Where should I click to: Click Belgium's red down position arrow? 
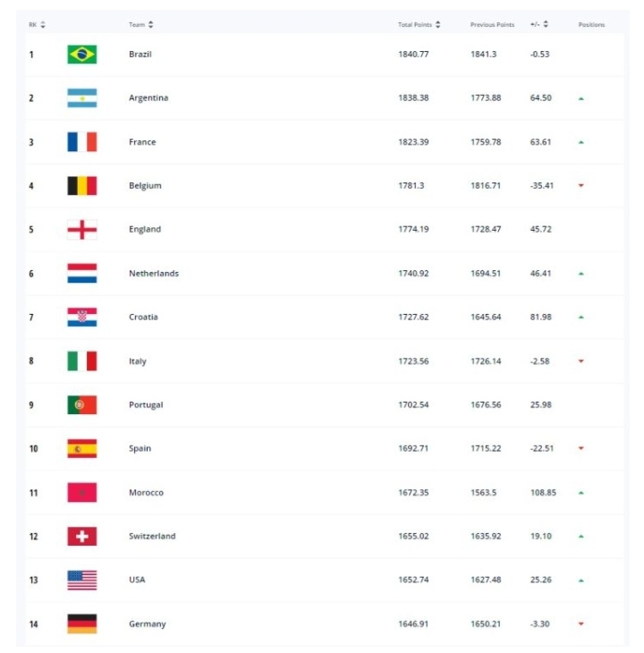[581, 185]
